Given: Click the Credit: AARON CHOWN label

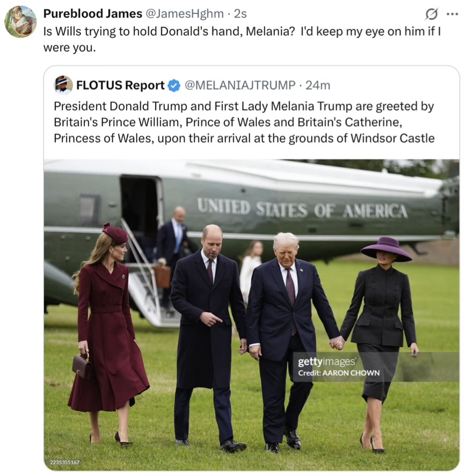Looking at the screenshot, I should pyautogui.click(x=339, y=373).
